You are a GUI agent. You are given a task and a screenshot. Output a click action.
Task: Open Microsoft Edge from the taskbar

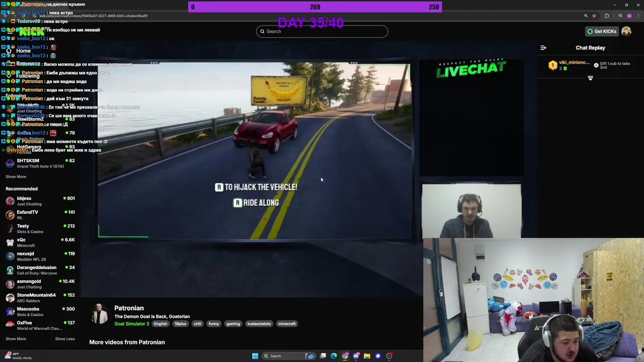pyautogui.click(x=334, y=356)
